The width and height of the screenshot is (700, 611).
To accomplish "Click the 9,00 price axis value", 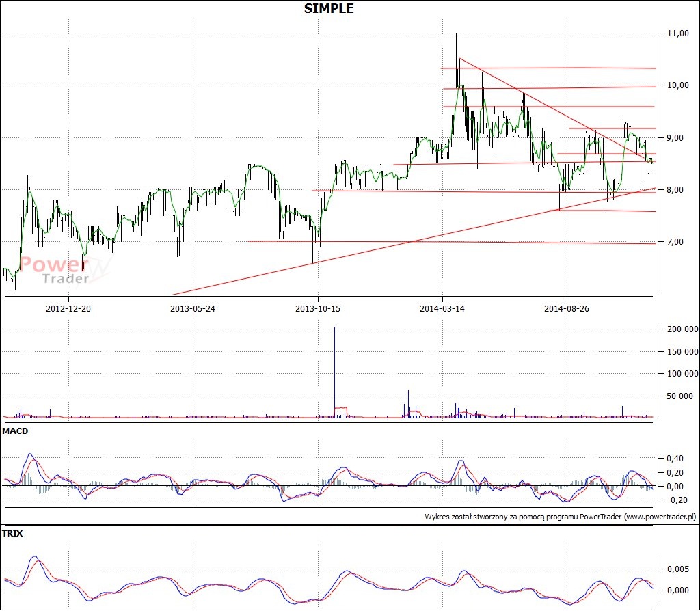I will point(675,138).
